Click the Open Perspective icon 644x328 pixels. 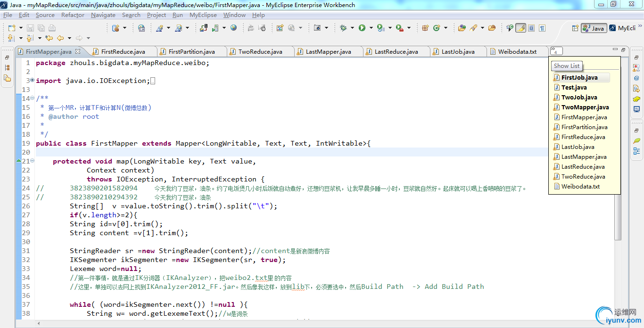(x=575, y=28)
